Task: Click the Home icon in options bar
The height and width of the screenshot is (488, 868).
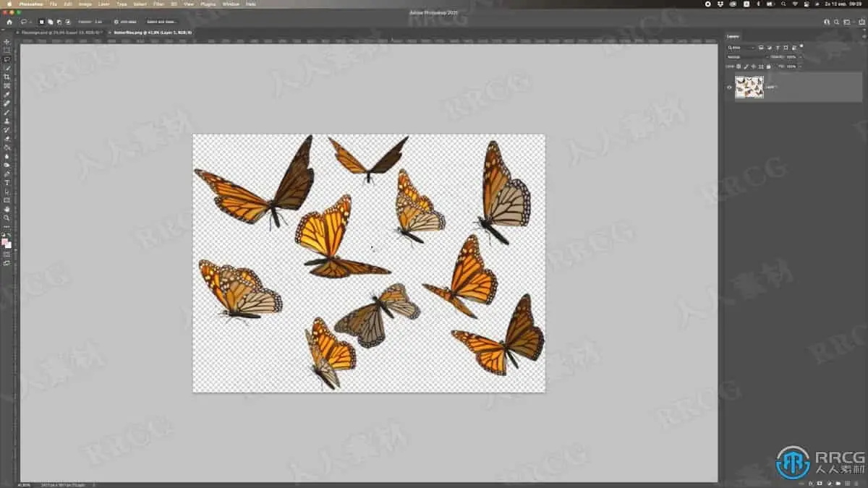Action: (x=9, y=22)
